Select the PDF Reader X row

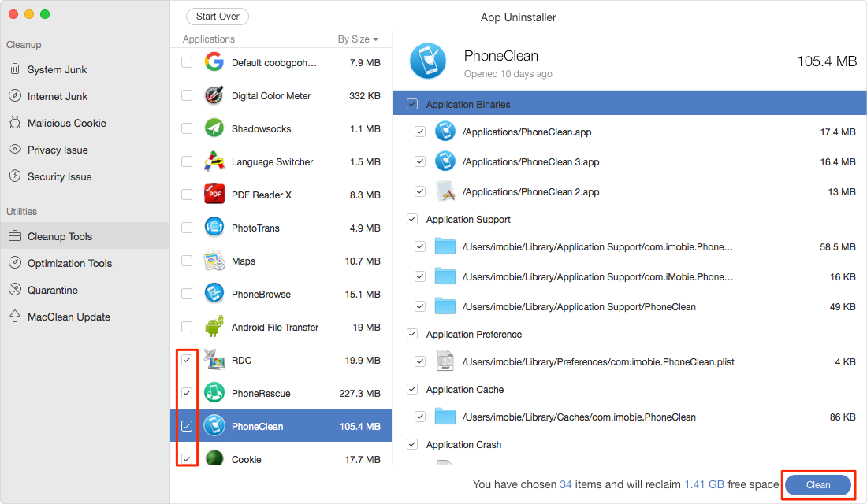281,195
